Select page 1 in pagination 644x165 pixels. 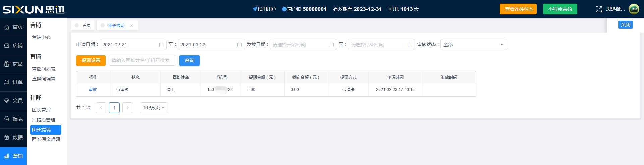(114, 108)
